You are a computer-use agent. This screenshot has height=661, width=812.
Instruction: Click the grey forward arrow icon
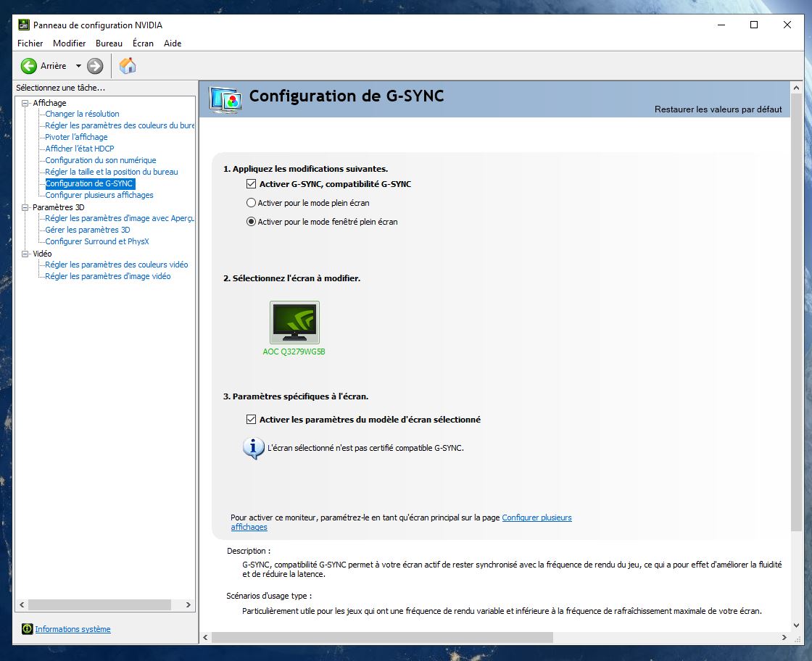[95, 66]
